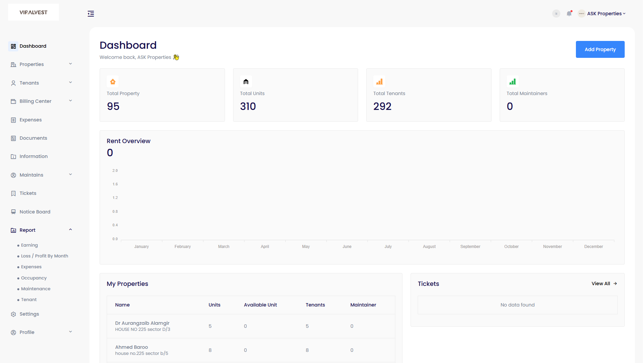
Task: Click the notification bell icon
Action: pyautogui.click(x=569, y=14)
